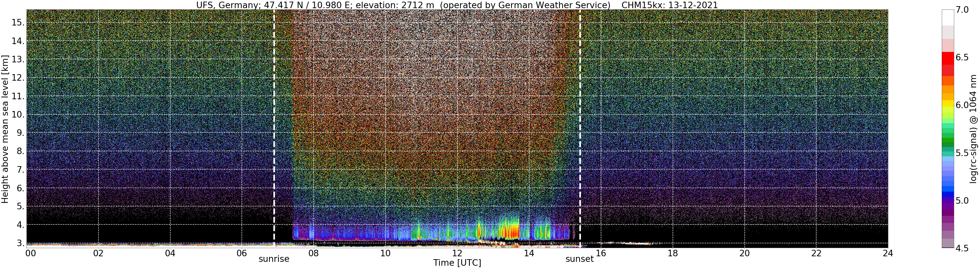This screenshot has width=980, height=269.
Task: Click the sunrise label below the time axis
Action: coord(274,259)
